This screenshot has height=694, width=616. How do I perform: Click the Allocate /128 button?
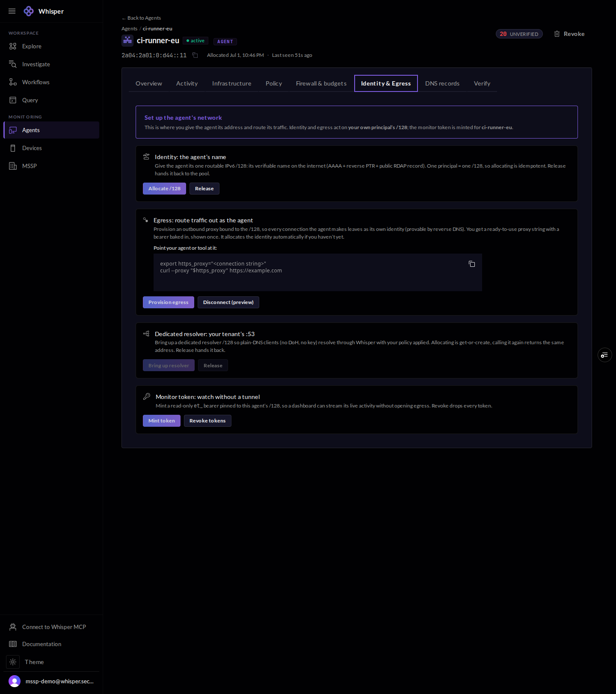click(164, 189)
